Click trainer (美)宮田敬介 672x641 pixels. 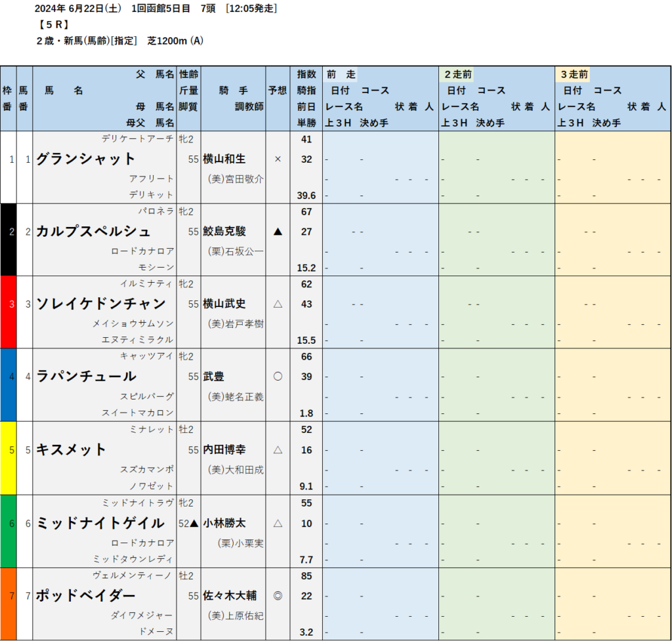pyautogui.click(x=236, y=179)
